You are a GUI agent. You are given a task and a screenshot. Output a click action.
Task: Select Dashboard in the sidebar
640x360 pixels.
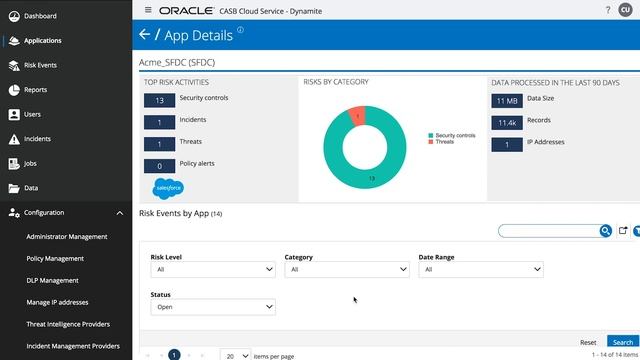(x=40, y=16)
